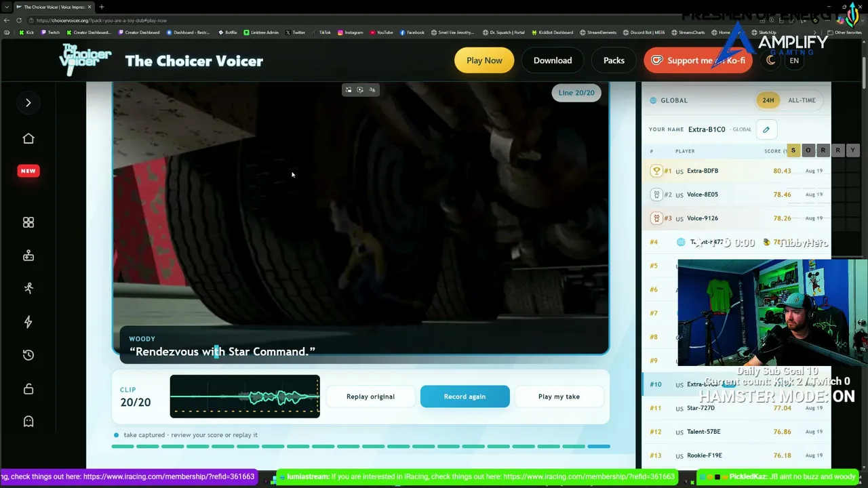
Task: Open a new browser tab with the plus
Action: click(x=102, y=7)
